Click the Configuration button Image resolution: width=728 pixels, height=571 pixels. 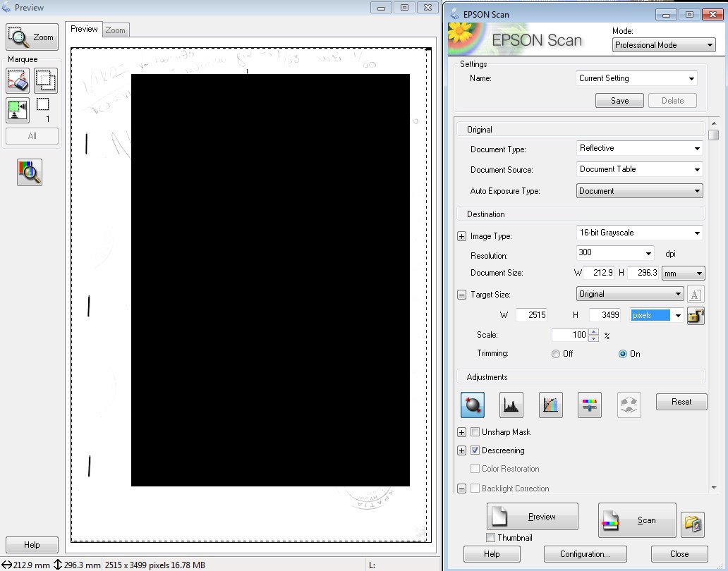[x=584, y=554]
